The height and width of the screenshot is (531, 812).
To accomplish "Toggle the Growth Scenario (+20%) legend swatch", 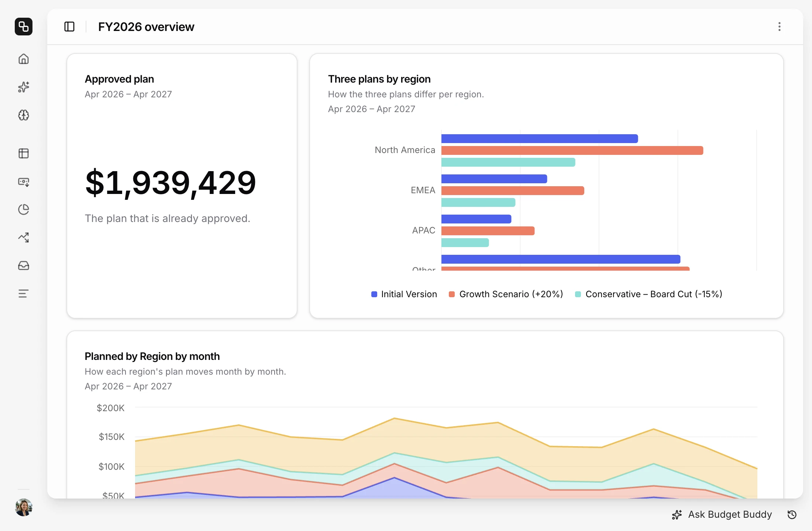I will (x=452, y=294).
